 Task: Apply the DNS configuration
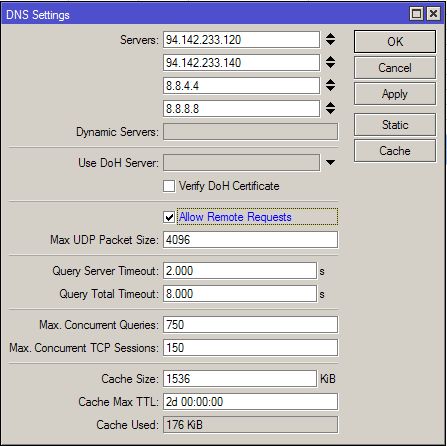coord(395,94)
